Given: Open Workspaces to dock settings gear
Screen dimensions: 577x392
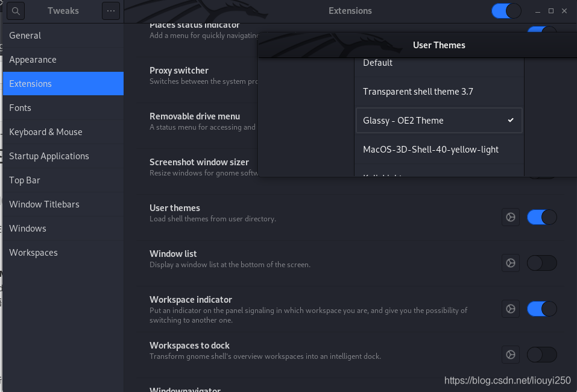Looking at the screenshot, I should pyautogui.click(x=511, y=355).
